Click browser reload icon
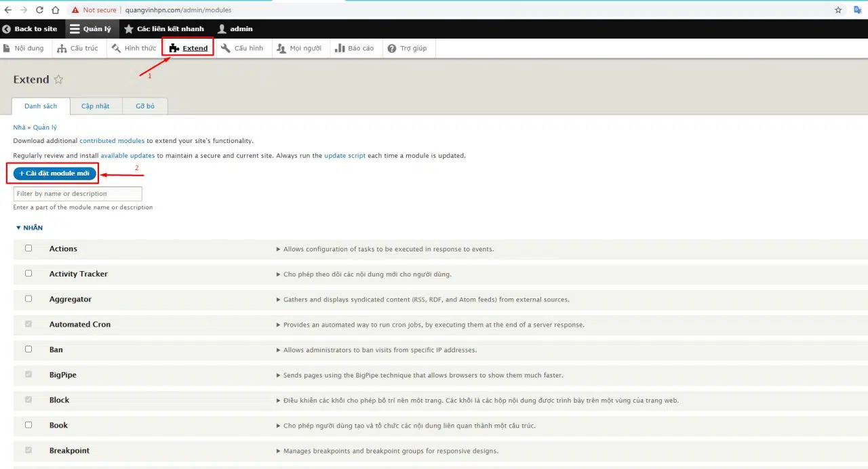Viewport: 868px width, 469px height. (39, 10)
